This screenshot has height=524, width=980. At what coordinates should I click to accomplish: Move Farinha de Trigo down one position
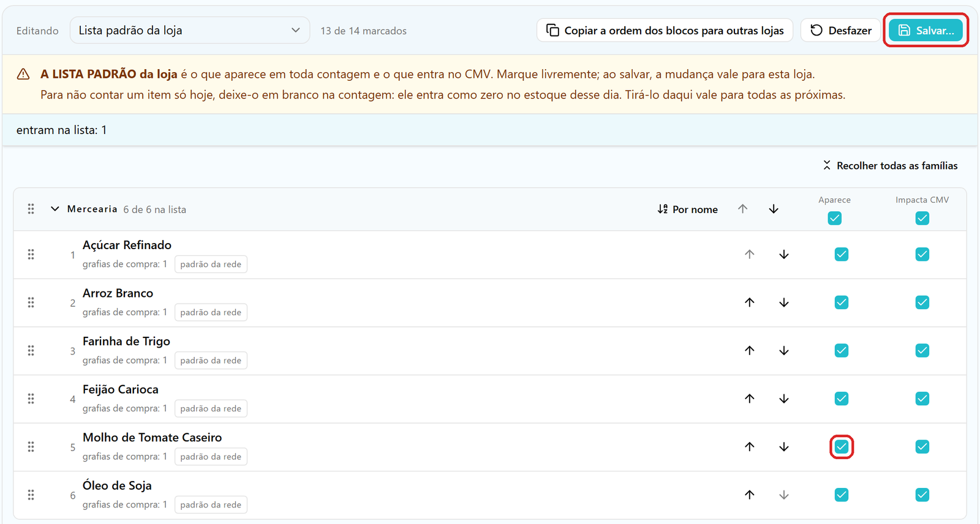(x=784, y=351)
